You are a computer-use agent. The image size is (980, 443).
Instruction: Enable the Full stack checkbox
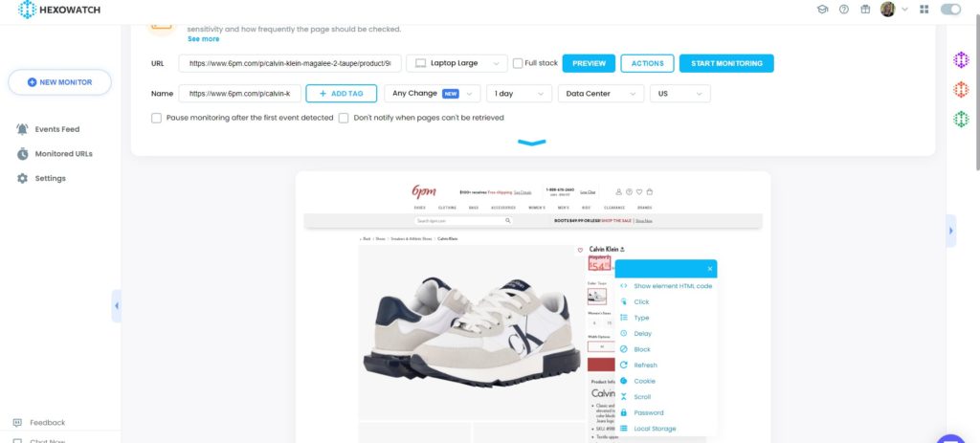point(518,63)
